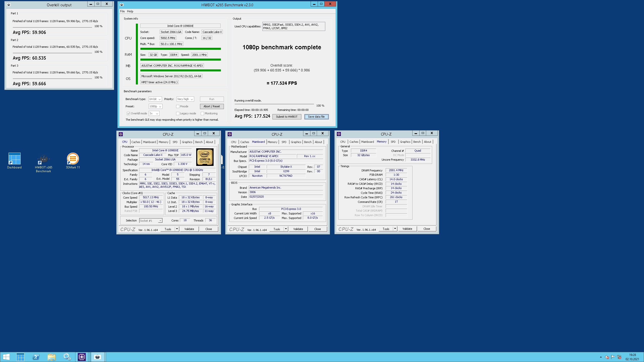The image size is (644, 362).
Task: Expand Tools arrow in CPU-Z CPU window
Action: tap(177, 229)
